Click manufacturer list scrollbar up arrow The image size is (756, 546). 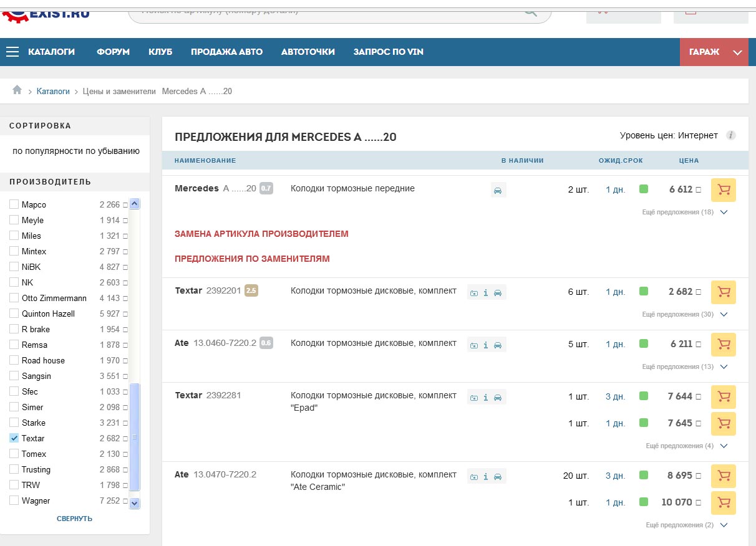135,203
